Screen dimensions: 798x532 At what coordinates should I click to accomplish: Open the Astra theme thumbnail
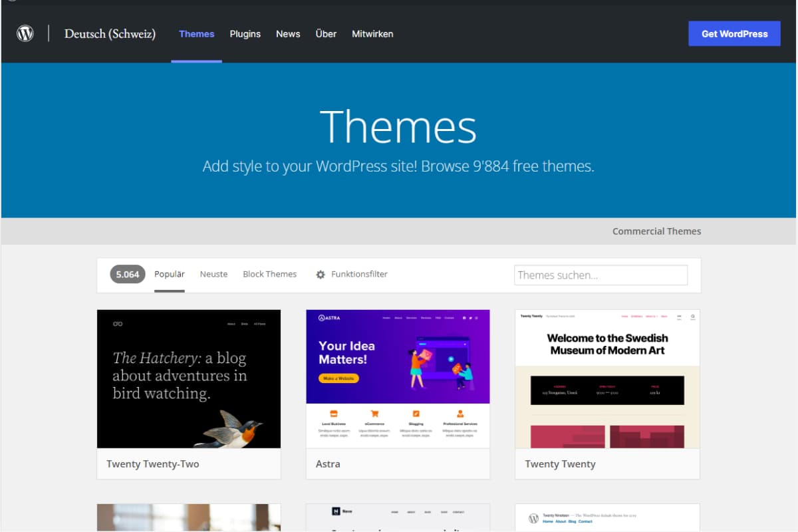click(398, 379)
